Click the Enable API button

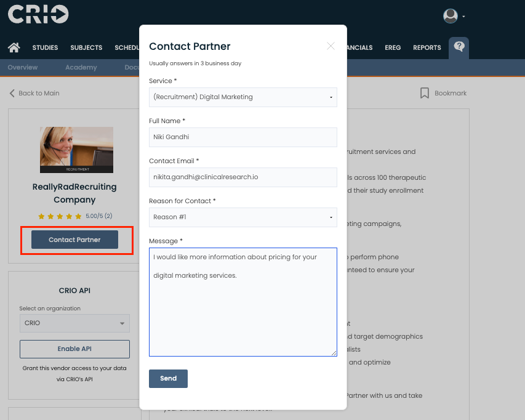[74, 349]
